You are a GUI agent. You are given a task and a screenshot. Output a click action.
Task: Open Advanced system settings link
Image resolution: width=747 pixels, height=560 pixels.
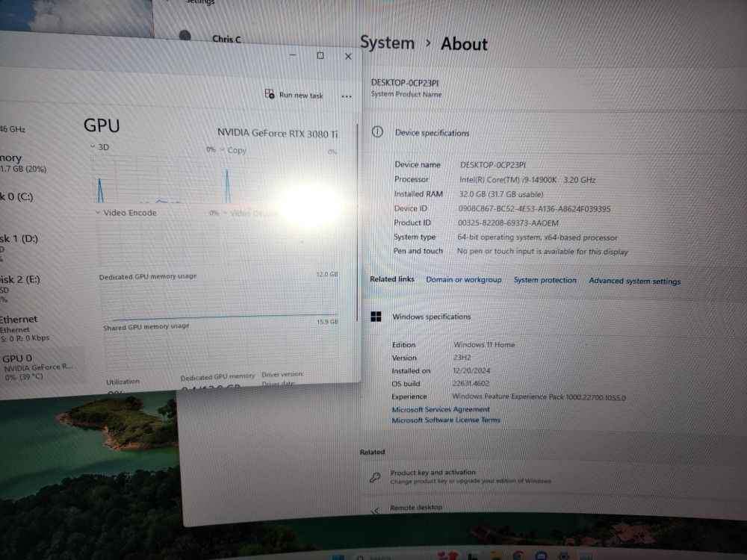click(x=634, y=281)
